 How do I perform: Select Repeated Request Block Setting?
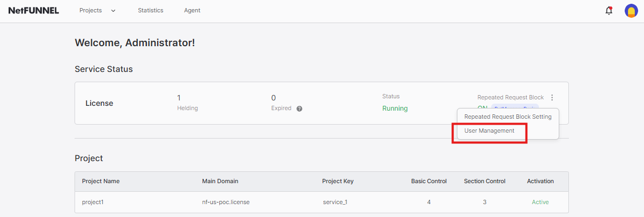click(508, 117)
